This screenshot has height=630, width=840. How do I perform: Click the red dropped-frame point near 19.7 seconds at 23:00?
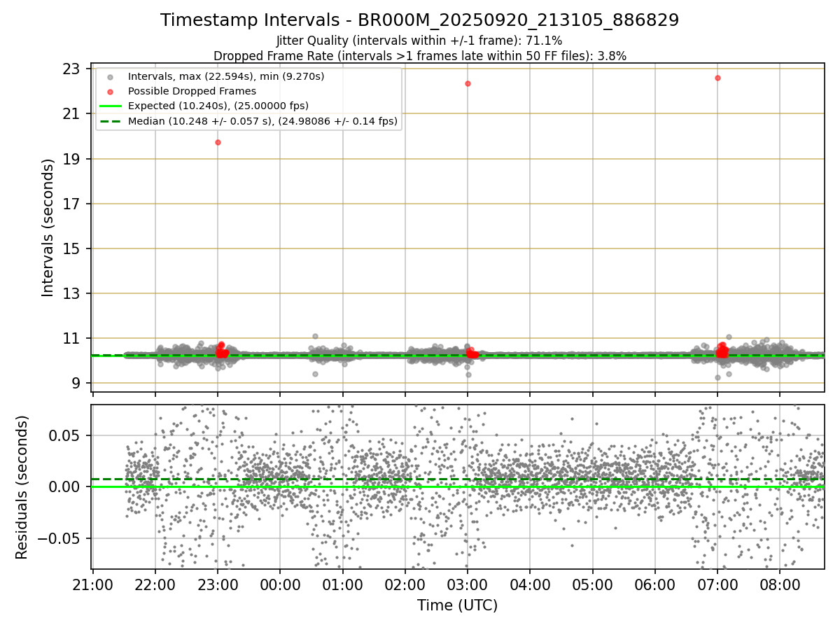point(218,142)
